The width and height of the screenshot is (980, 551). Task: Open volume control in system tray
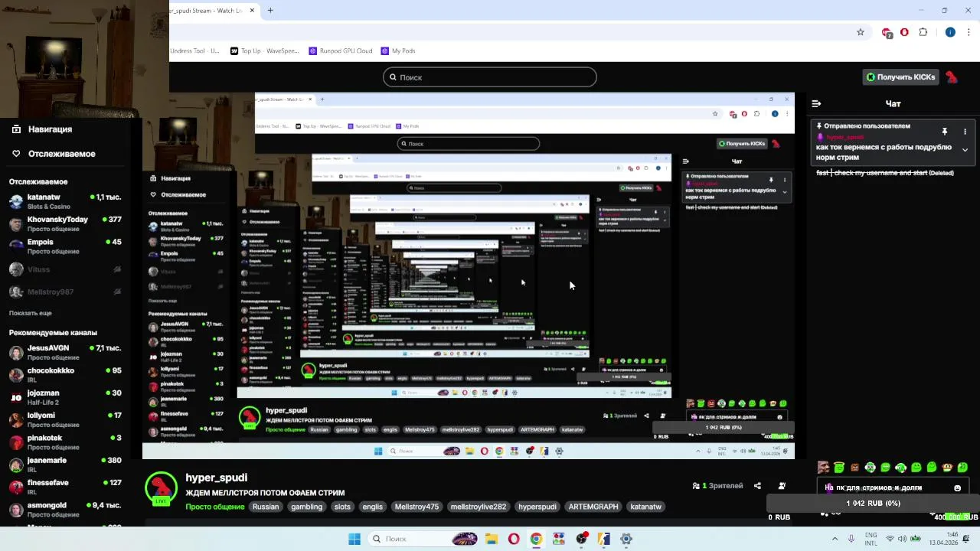(903, 539)
